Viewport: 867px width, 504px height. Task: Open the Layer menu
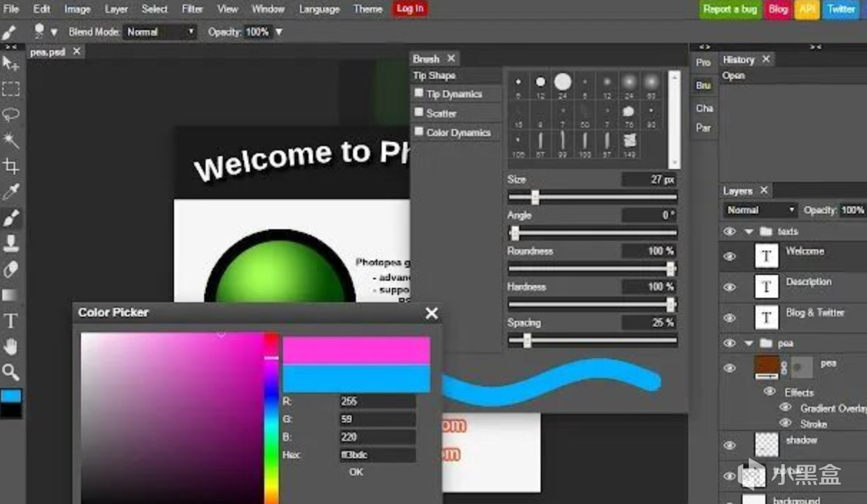pos(116,9)
